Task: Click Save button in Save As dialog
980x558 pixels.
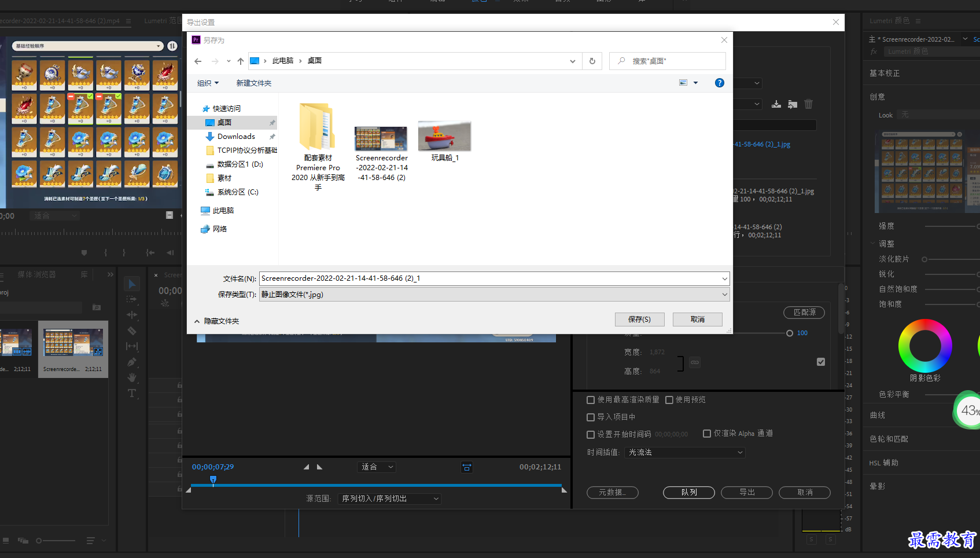Action: tap(640, 320)
